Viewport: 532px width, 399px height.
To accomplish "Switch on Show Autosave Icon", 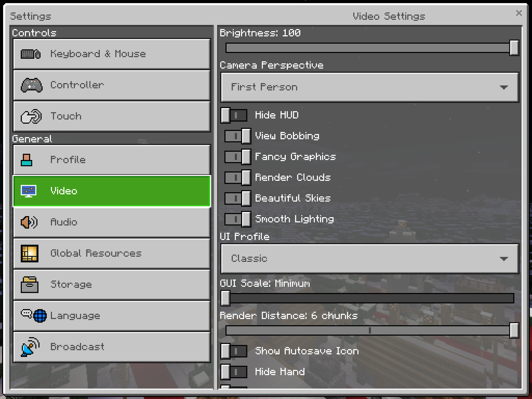I will 234,351.
